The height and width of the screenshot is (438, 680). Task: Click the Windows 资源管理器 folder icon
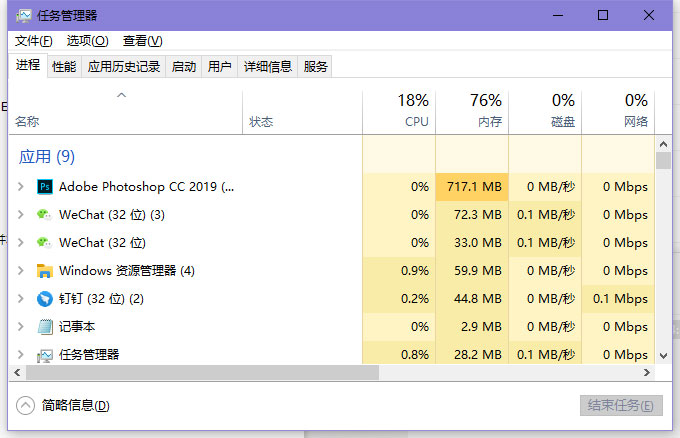[x=45, y=271]
